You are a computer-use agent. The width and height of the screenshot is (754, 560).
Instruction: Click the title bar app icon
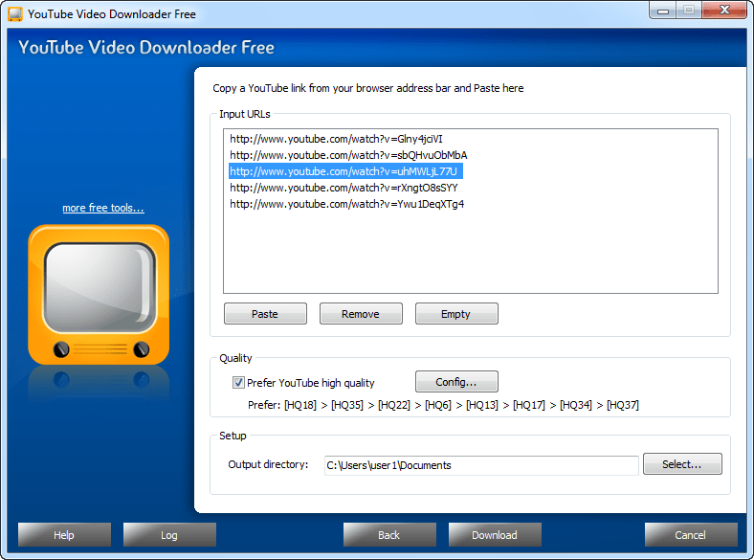coord(15,14)
